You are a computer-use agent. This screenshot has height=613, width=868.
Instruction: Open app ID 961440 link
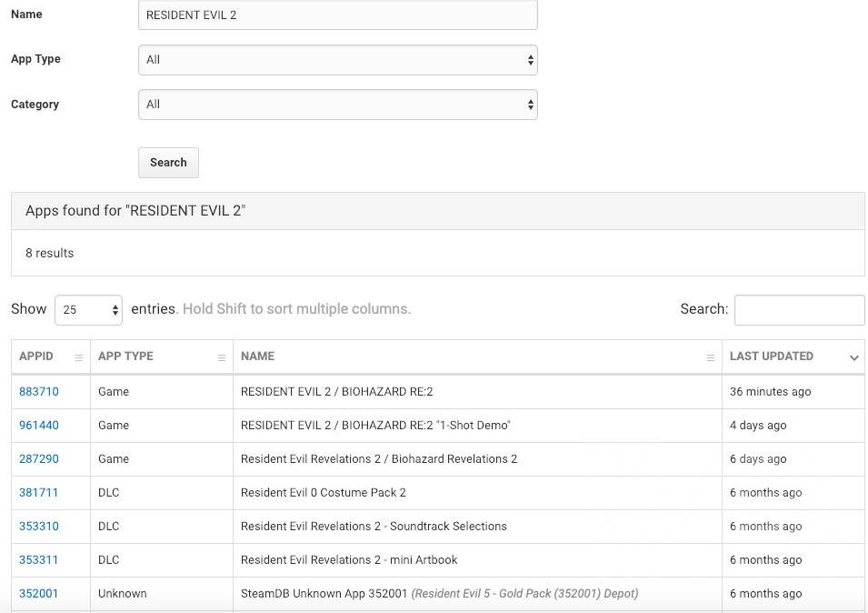(x=39, y=426)
